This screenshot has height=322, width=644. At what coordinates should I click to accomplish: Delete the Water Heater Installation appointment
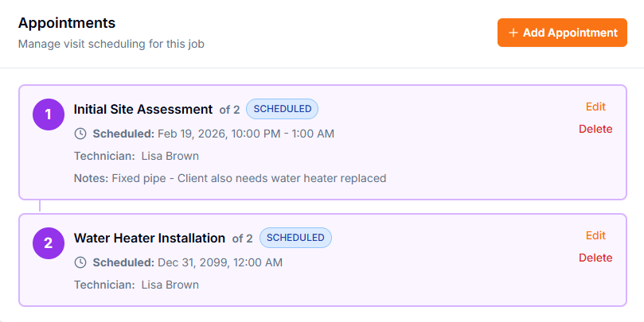[x=595, y=258]
